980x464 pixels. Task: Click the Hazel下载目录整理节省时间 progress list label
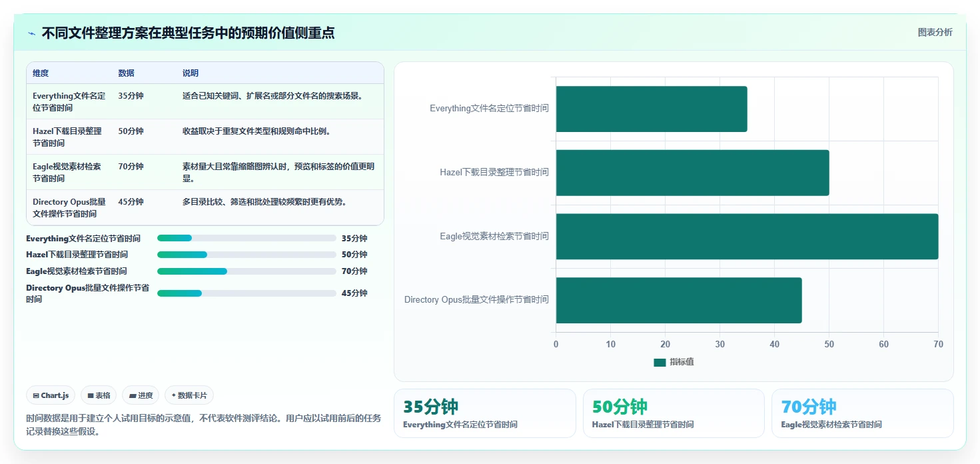[77, 255]
